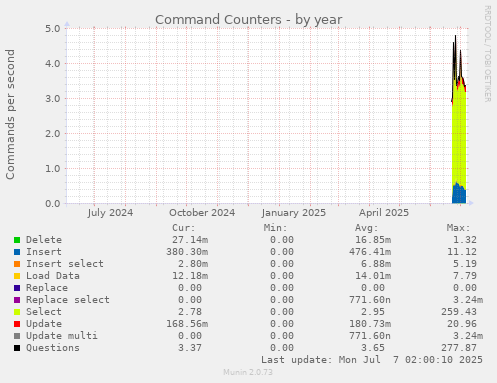Click the green Delete legend swatch
The width and height of the screenshot is (497, 383).
(17, 240)
